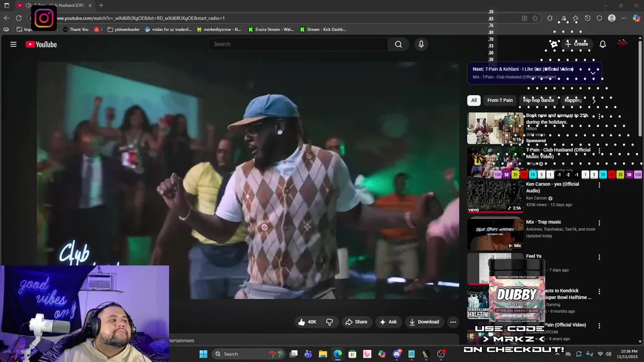Screen dimensions: 644x362
Task: Open Enaira Stream bookmark
Action: pos(271,30)
